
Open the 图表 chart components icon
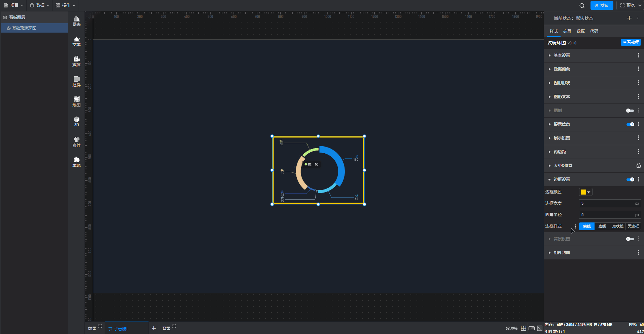(x=76, y=21)
